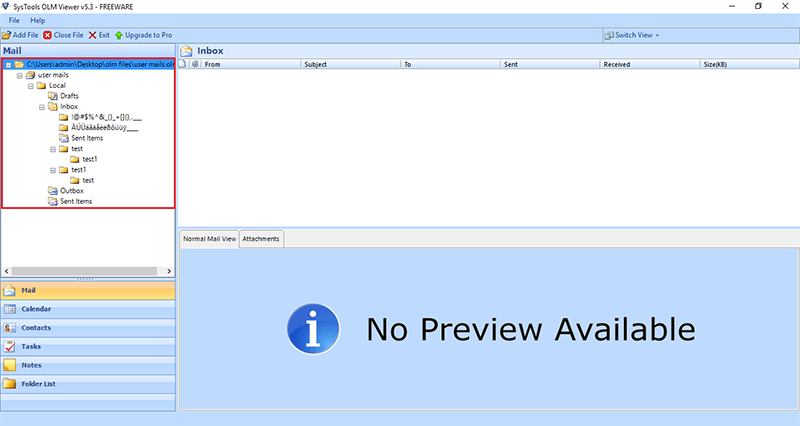Click the blue info icon in preview
The image size is (800, 426).
313,329
